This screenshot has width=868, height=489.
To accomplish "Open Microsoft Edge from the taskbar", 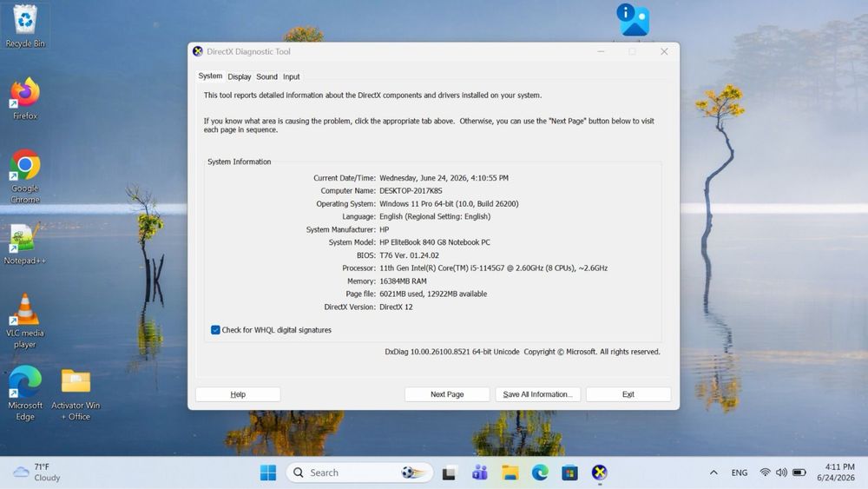I will 540,472.
